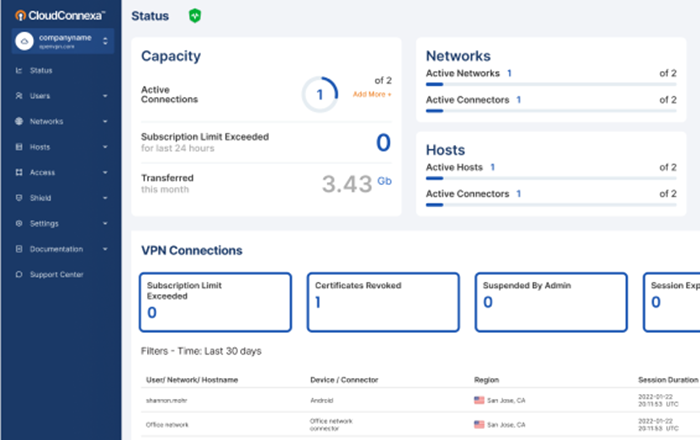Image resolution: width=700 pixels, height=440 pixels.
Task: Expand the Users submenu chevron
Action: tap(105, 96)
